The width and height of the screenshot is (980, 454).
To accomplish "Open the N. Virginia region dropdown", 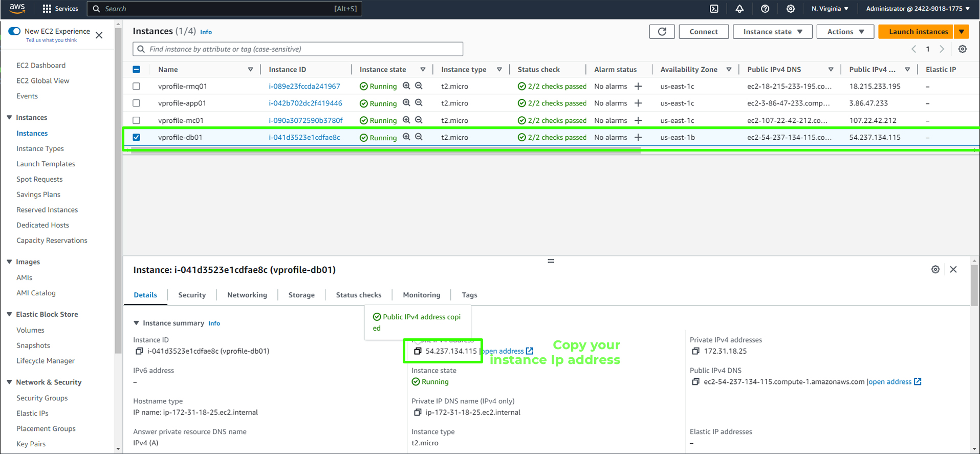I will point(830,9).
